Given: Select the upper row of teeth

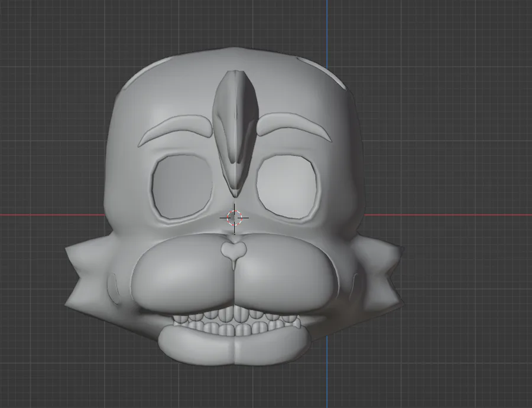Looking at the screenshot, I should pyautogui.click(x=235, y=315).
